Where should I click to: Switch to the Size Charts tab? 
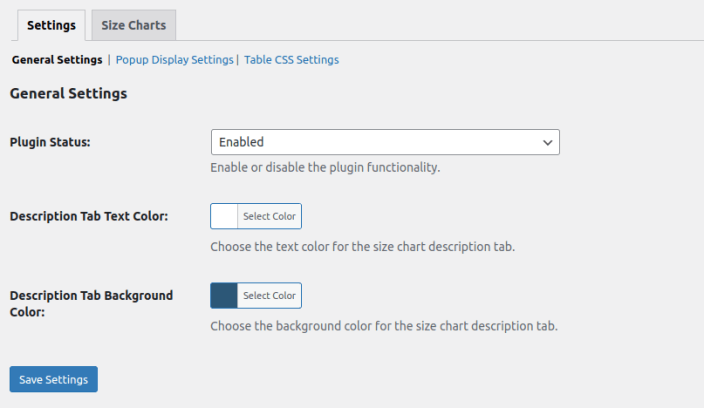133,25
